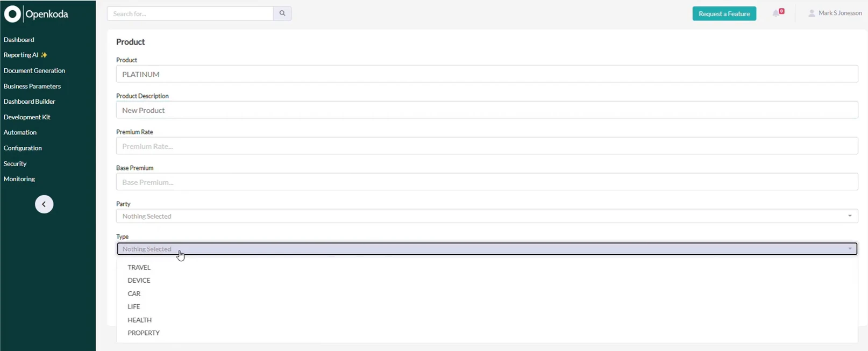Focus the Premium Rate input field
Image resolution: width=868 pixels, height=351 pixels.
[x=487, y=146]
